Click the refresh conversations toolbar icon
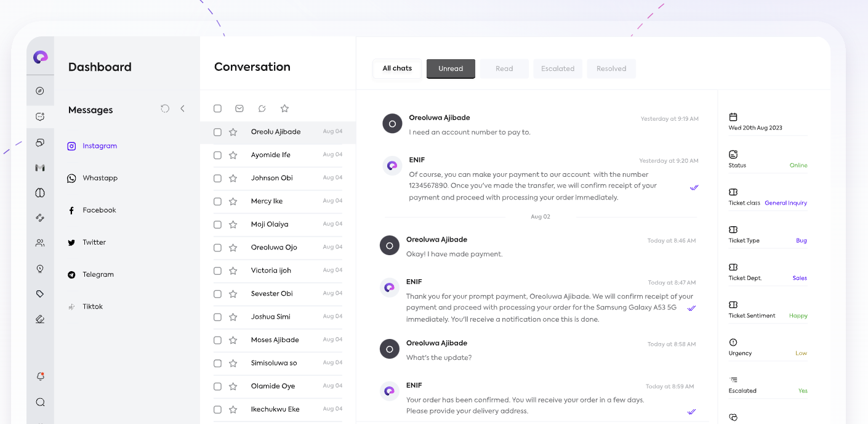Viewport: 868px width, 424px height. 262,108
